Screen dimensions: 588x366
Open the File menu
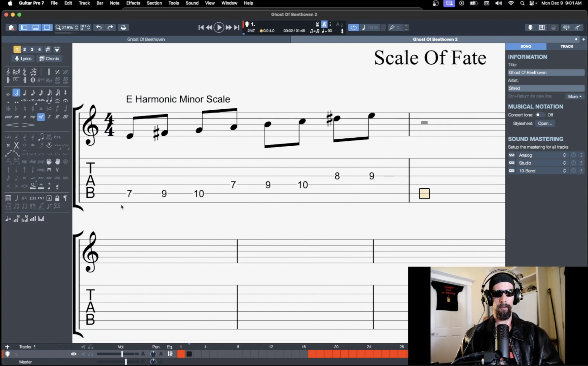[x=54, y=3]
